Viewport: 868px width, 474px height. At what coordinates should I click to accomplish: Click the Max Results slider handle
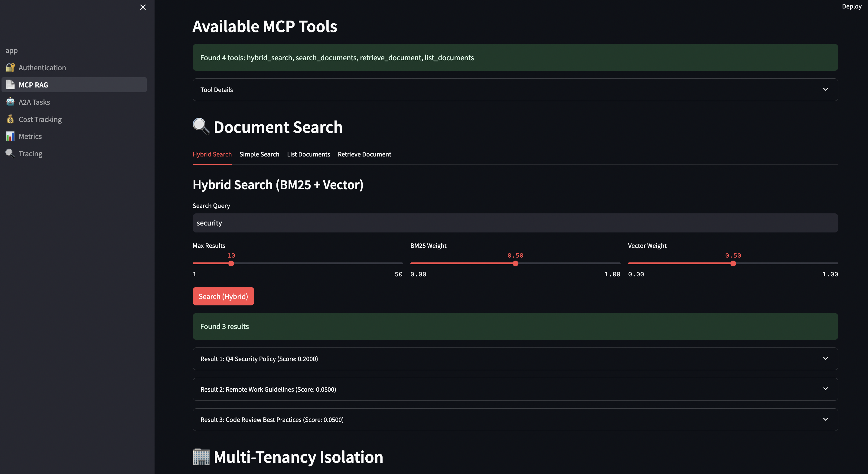231,263
